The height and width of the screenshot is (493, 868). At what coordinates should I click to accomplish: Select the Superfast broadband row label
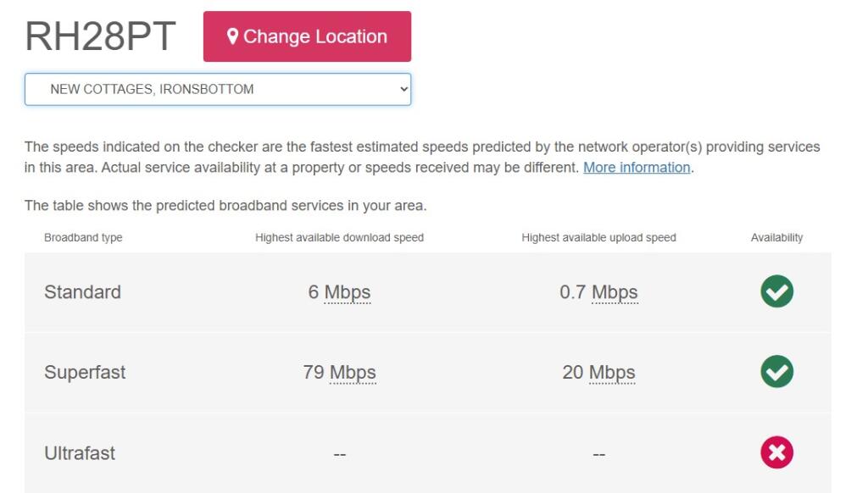click(x=85, y=373)
